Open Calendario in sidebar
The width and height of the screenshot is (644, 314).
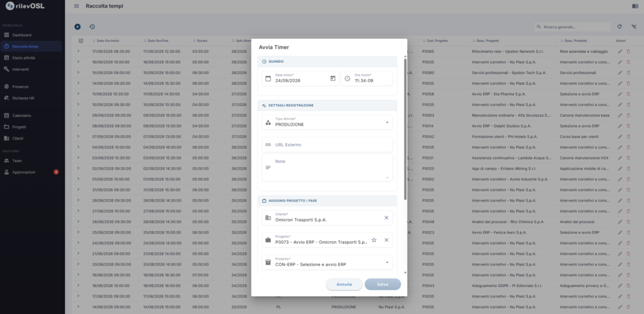(x=31, y=116)
